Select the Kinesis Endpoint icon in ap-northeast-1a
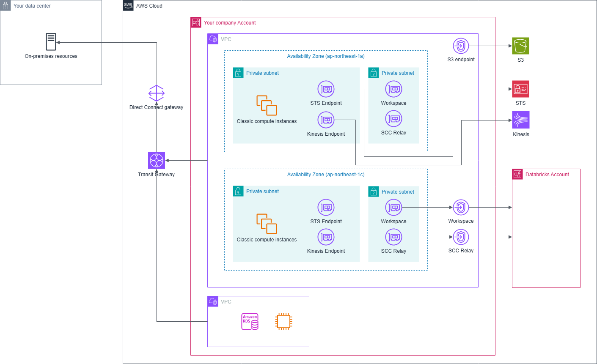597x364 pixels. tap(326, 120)
